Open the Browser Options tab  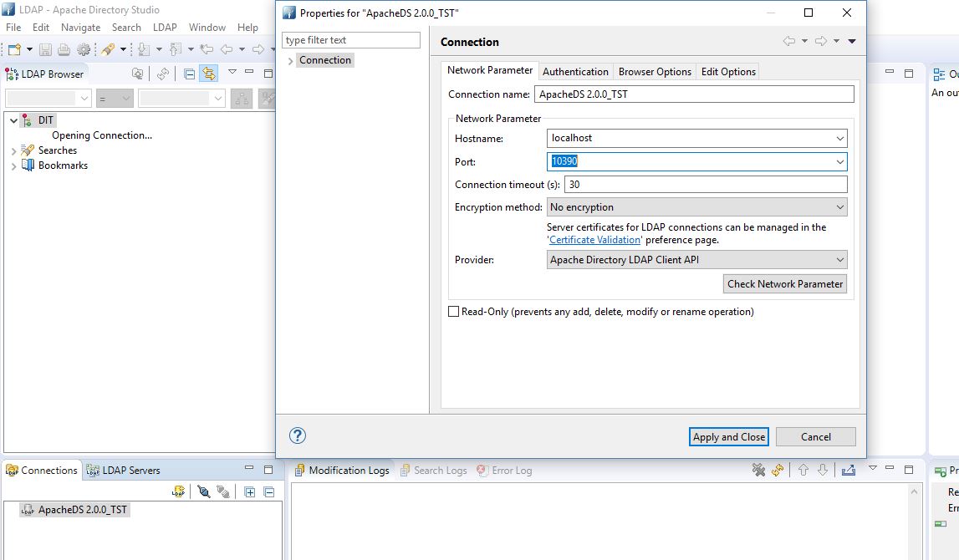(655, 72)
